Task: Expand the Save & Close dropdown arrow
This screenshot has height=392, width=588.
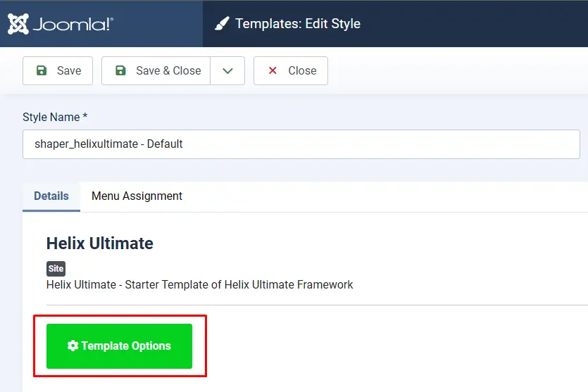Action: click(x=227, y=71)
